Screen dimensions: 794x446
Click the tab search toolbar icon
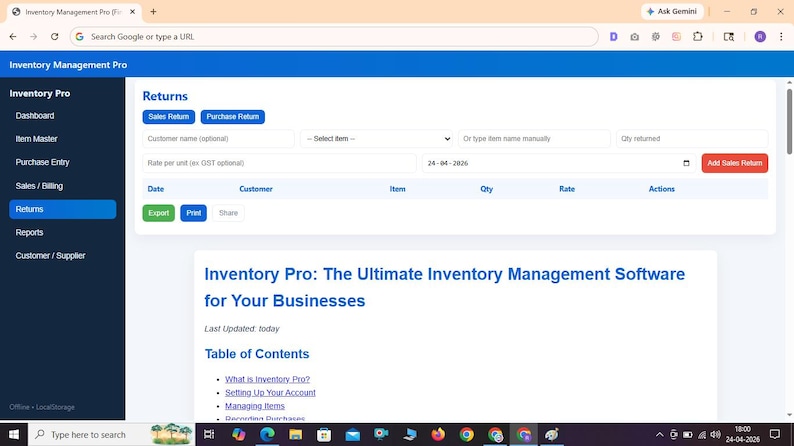(x=729, y=36)
